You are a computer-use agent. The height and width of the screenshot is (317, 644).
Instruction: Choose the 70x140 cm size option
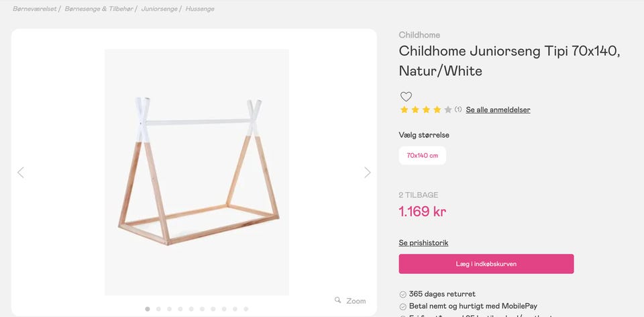(422, 155)
